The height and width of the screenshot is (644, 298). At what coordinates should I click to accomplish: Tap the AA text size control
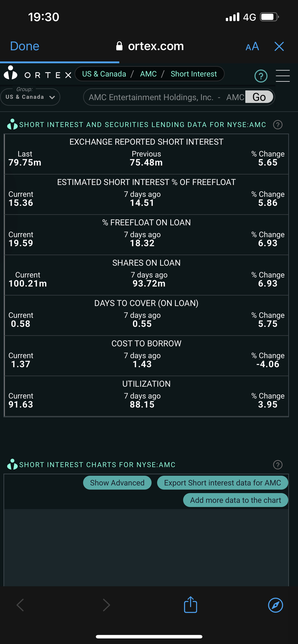coord(252,47)
